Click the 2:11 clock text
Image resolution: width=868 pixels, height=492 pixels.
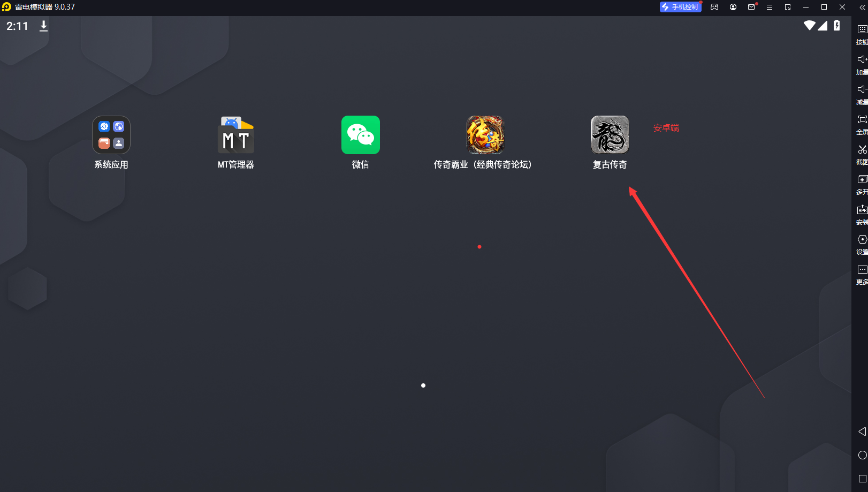pyautogui.click(x=17, y=26)
